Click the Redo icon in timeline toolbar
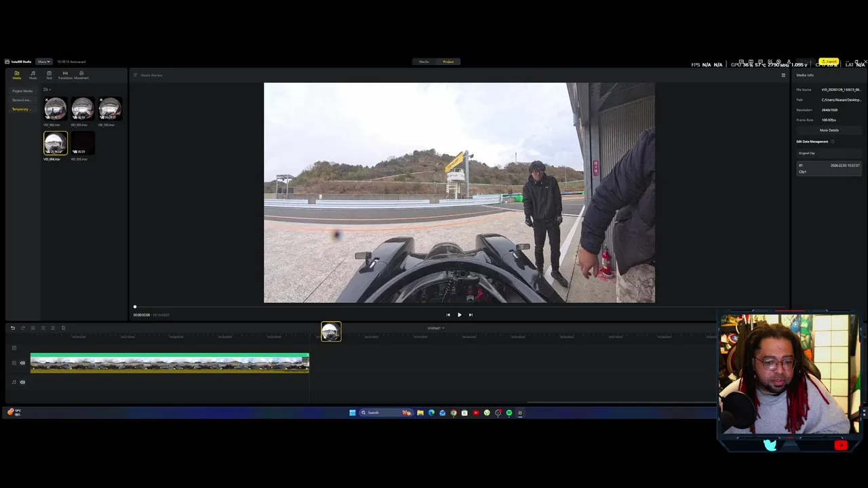 [x=22, y=328]
